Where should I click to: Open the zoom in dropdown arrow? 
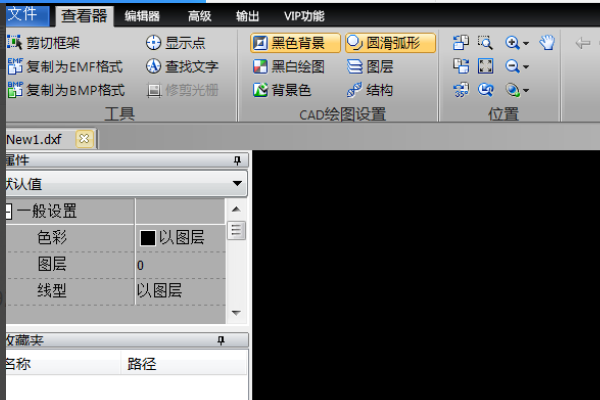point(526,43)
